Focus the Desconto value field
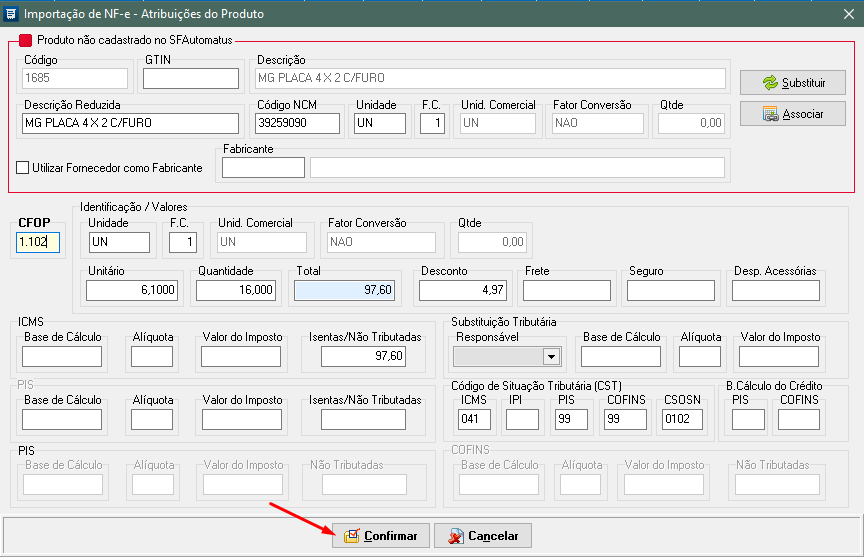 tap(462, 290)
